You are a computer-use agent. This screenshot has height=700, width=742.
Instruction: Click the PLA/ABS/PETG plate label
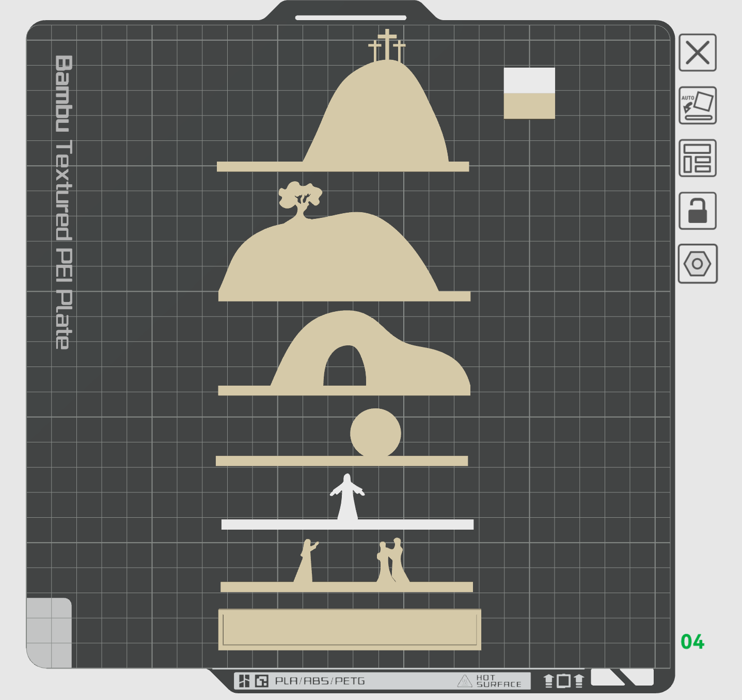coord(320,681)
